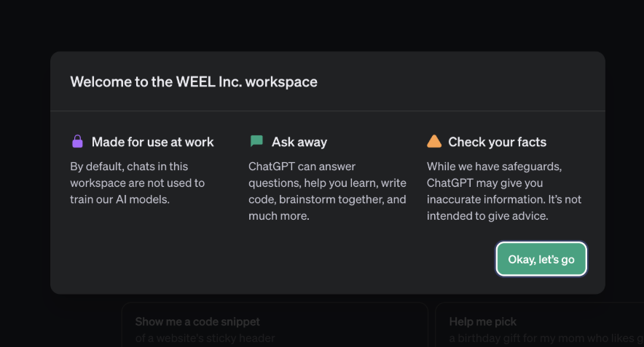Click the orange warning triangle icon
The width and height of the screenshot is (644, 347).
click(x=434, y=142)
